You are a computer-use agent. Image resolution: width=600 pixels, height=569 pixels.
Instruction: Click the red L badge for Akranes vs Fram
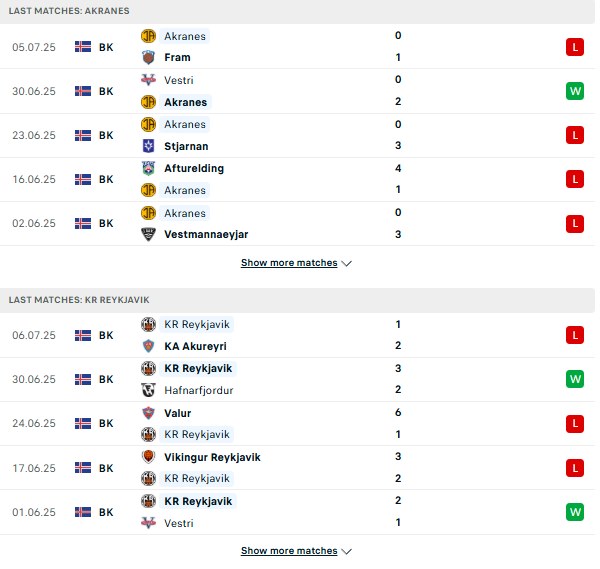click(575, 47)
